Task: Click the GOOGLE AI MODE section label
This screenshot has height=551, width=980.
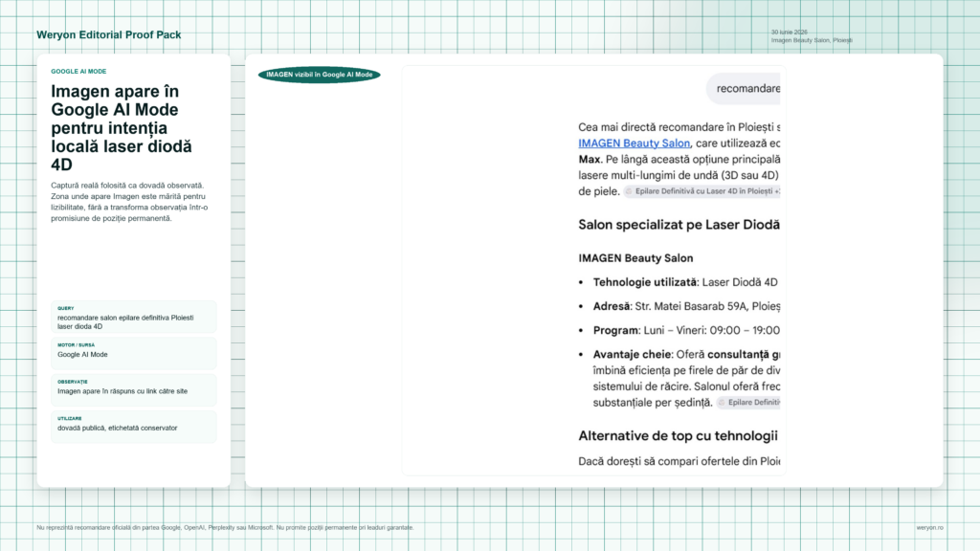Action: (x=78, y=71)
